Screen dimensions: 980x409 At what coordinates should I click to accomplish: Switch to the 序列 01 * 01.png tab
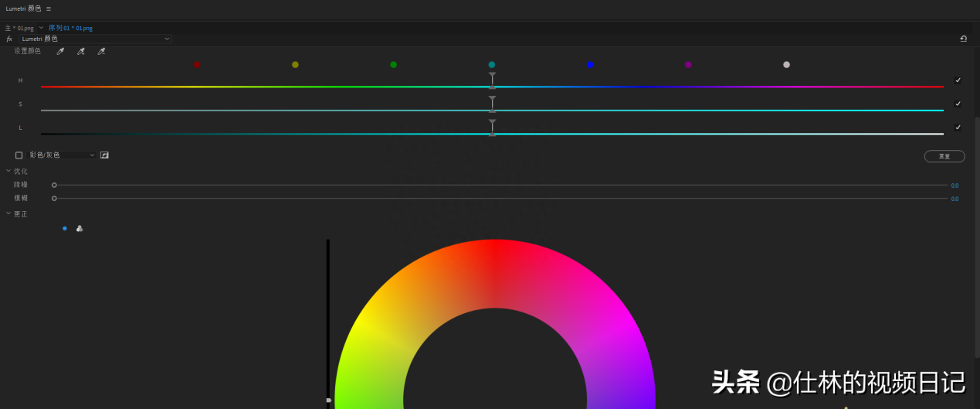click(x=70, y=28)
